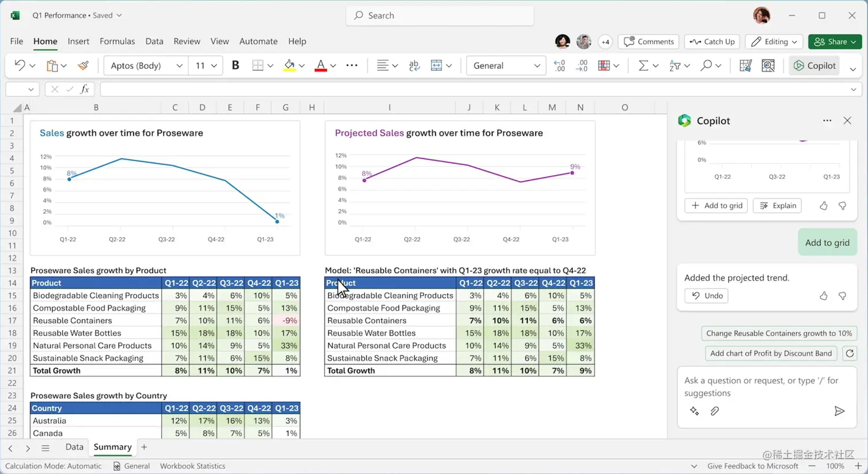Send the Copilot message
Image resolution: width=868 pixels, height=474 pixels.
tap(839, 411)
